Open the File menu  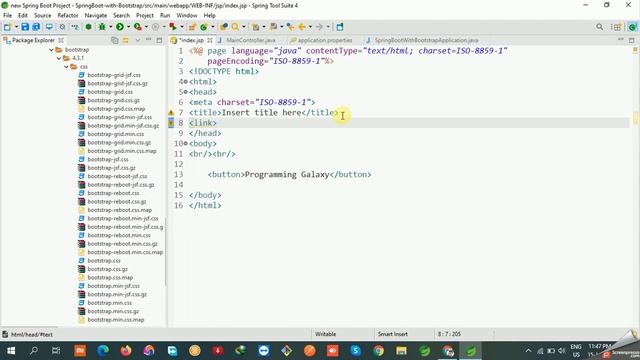[x=7, y=16]
